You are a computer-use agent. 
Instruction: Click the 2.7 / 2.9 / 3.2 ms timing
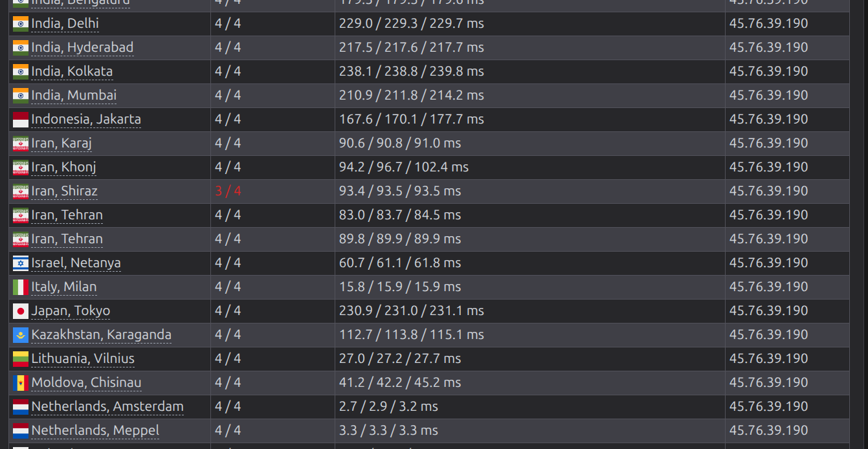(x=388, y=406)
